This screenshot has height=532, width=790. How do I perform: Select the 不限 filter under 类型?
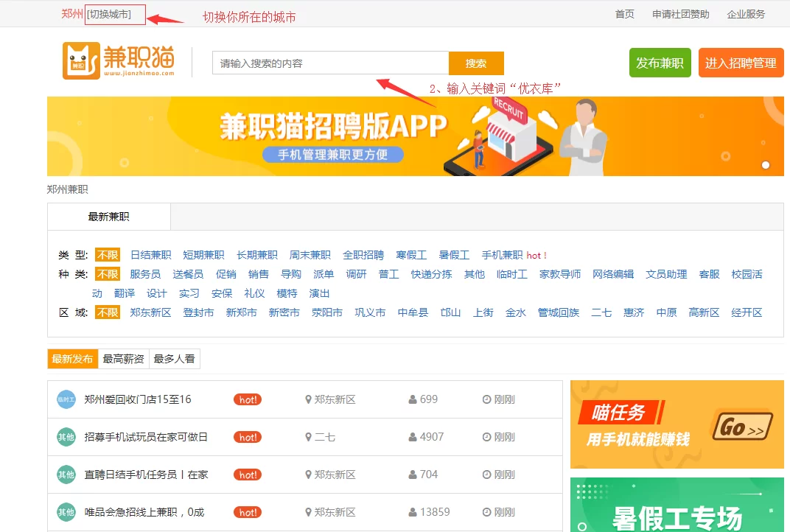pyautogui.click(x=106, y=255)
